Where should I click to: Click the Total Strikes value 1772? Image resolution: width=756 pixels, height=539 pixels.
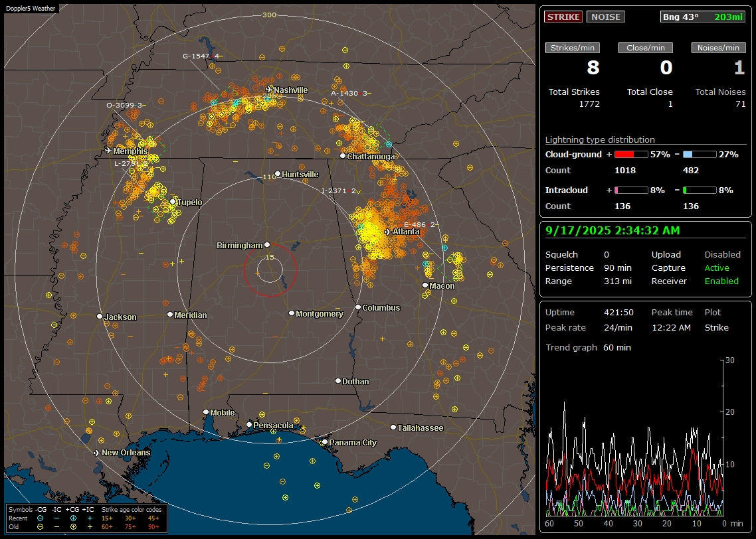589,104
